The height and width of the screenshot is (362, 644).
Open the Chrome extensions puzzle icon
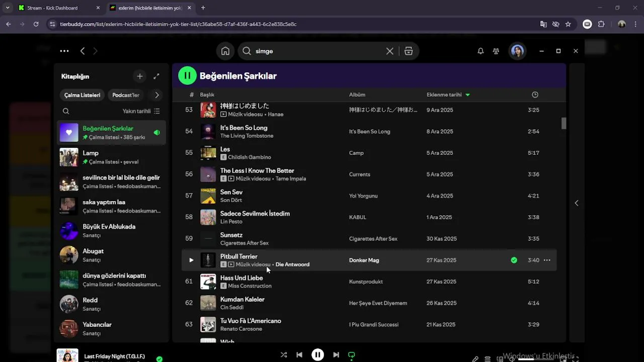click(x=601, y=24)
